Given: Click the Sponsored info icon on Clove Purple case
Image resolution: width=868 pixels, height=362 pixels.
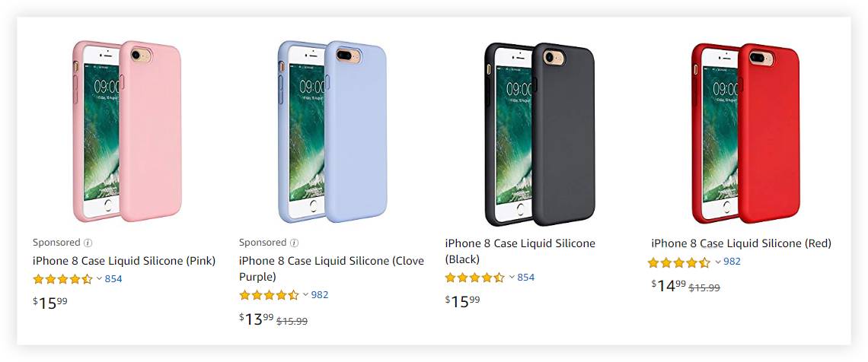Looking at the screenshot, I should coord(294,243).
